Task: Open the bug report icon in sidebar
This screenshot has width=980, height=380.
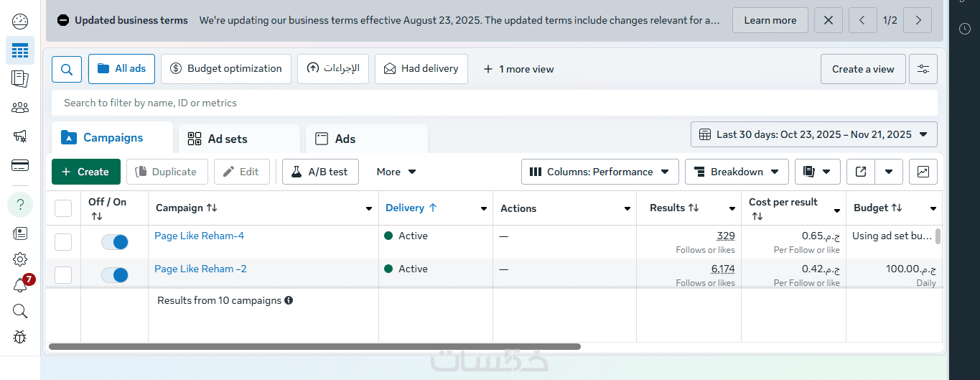Action: click(x=20, y=336)
